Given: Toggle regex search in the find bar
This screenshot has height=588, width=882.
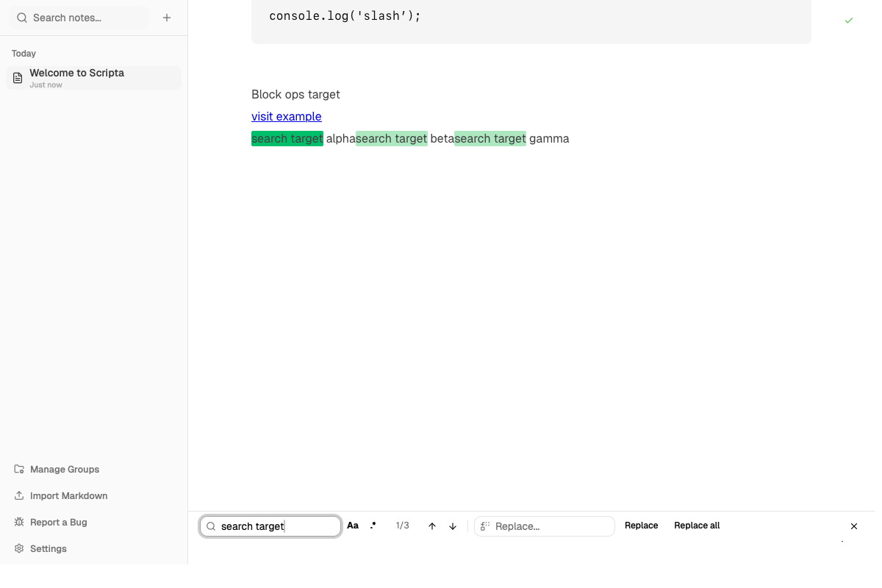Looking at the screenshot, I should tap(373, 526).
